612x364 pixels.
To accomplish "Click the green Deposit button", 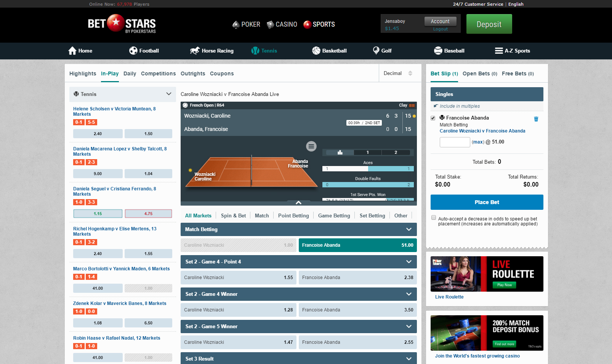I will click(489, 24).
